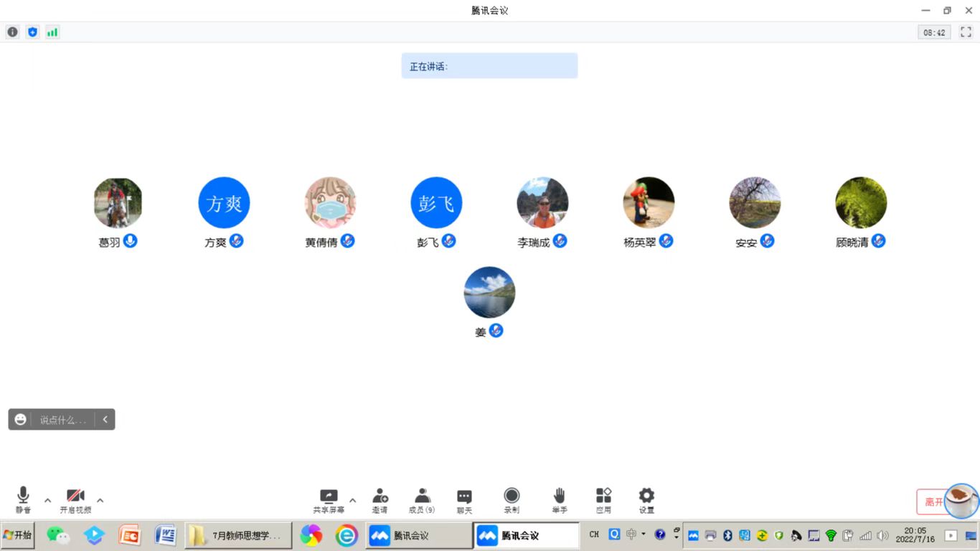This screenshot has height=551, width=980.
Task: Open the 成员(9) members panel
Action: tap(422, 501)
